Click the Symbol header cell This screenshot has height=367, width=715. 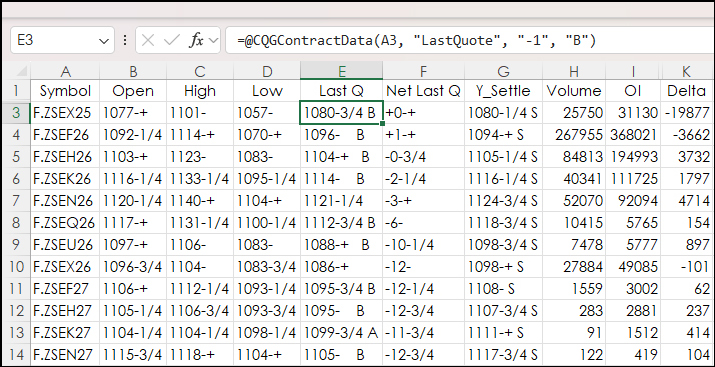65,91
